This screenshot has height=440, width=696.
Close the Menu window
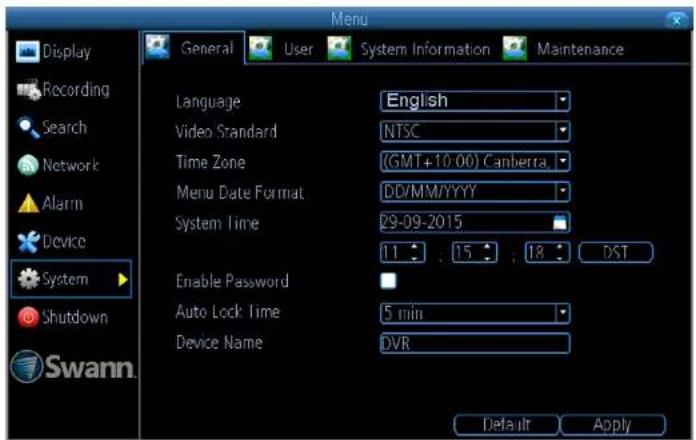pyautogui.click(x=676, y=20)
